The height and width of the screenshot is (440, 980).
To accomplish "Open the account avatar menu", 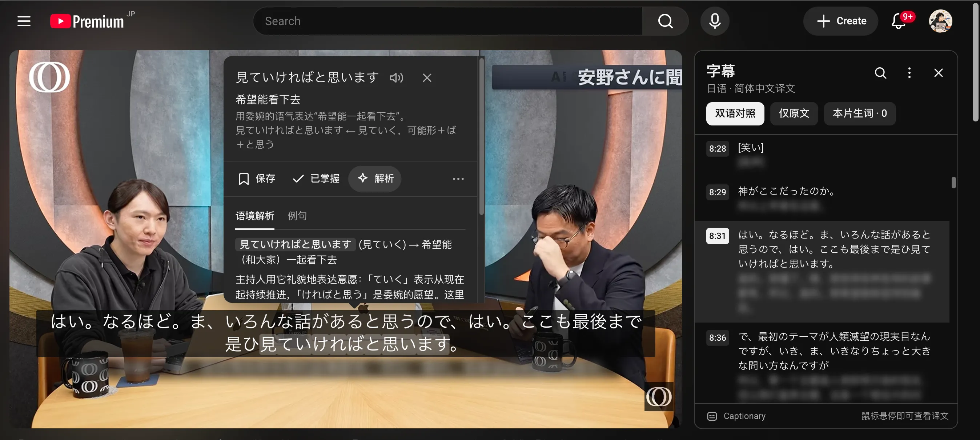I will click(x=940, y=21).
